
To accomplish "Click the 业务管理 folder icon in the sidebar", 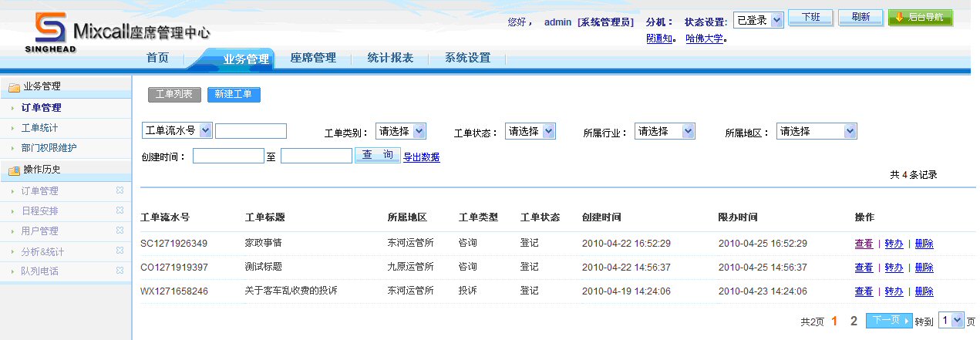I will pyautogui.click(x=14, y=87).
